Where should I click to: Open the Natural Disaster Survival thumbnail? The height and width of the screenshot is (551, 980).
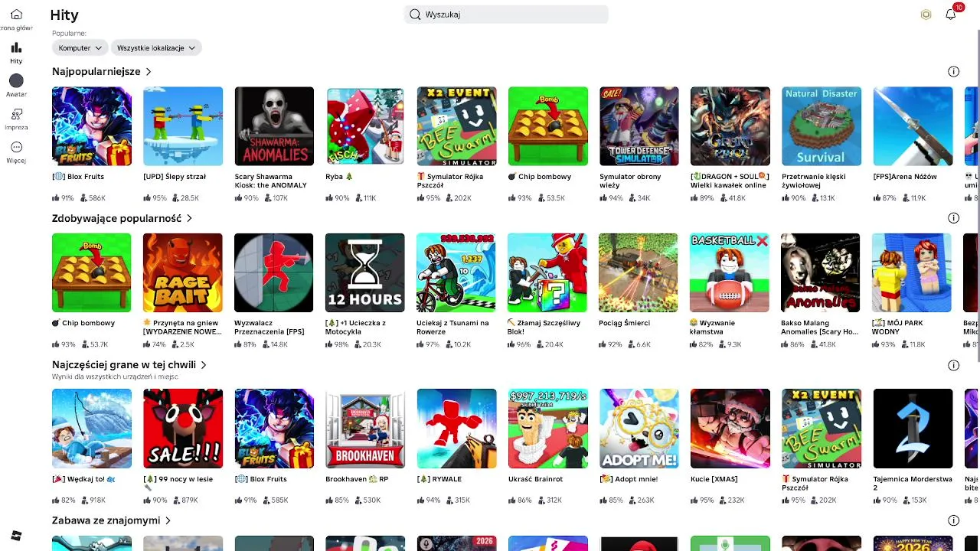tap(822, 126)
